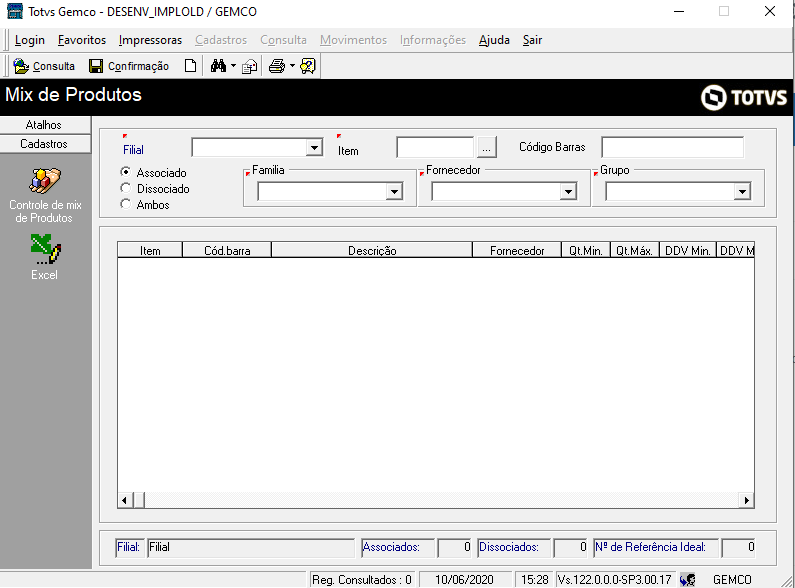Open the Login menu

pyautogui.click(x=29, y=40)
